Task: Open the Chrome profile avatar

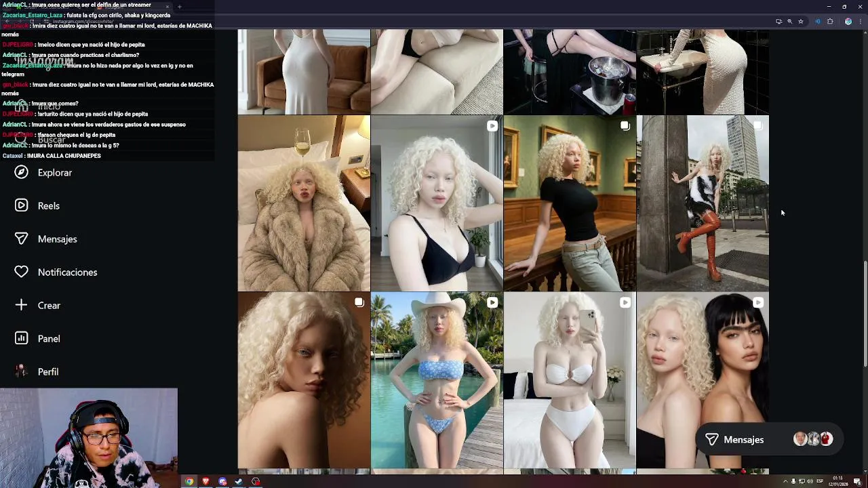Action: tap(848, 22)
